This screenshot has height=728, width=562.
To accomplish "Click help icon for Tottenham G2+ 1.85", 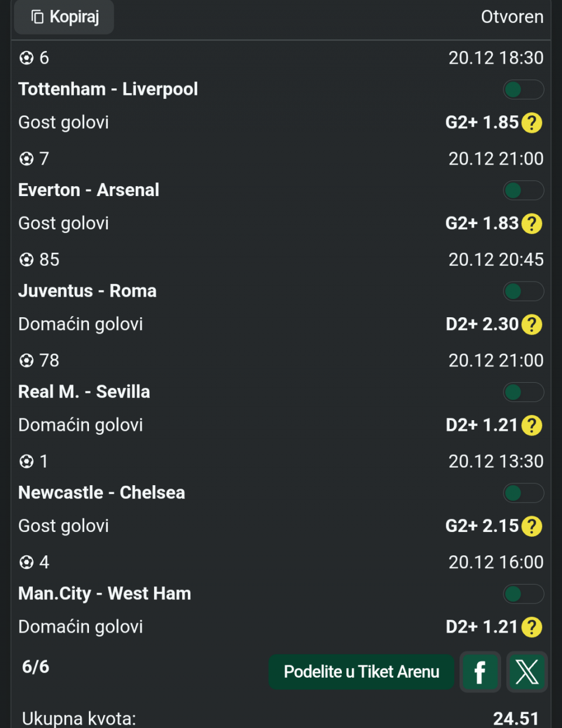I will tap(532, 123).
